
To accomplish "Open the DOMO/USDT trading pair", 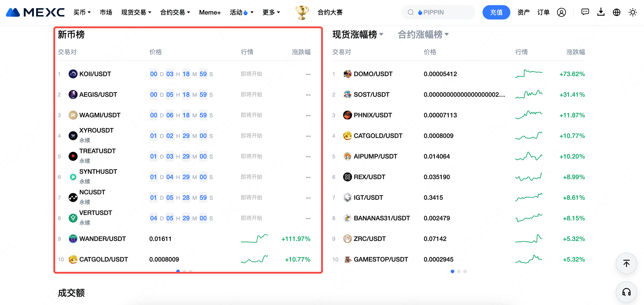I will pos(373,74).
